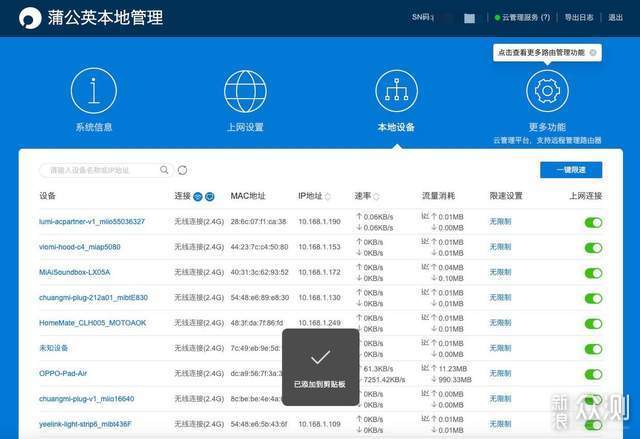Open device OPPO-Pad-Air
This screenshot has width=640, height=439.
63,373
